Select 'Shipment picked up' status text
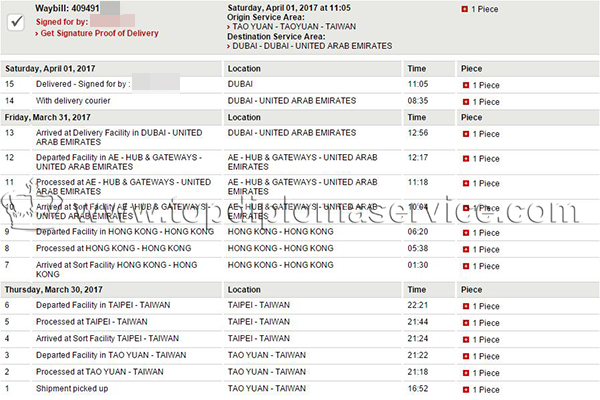This screenshot has width=600, height=400. coord(72,389)
